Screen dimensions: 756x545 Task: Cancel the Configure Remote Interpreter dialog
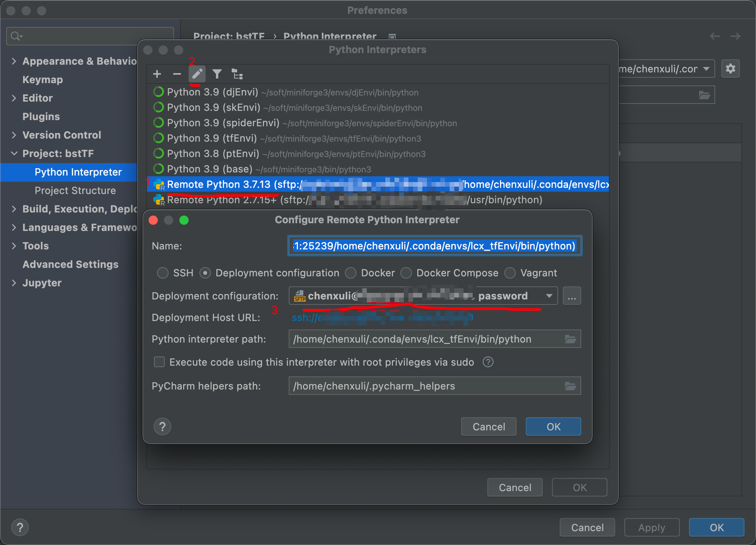[489, 426]
